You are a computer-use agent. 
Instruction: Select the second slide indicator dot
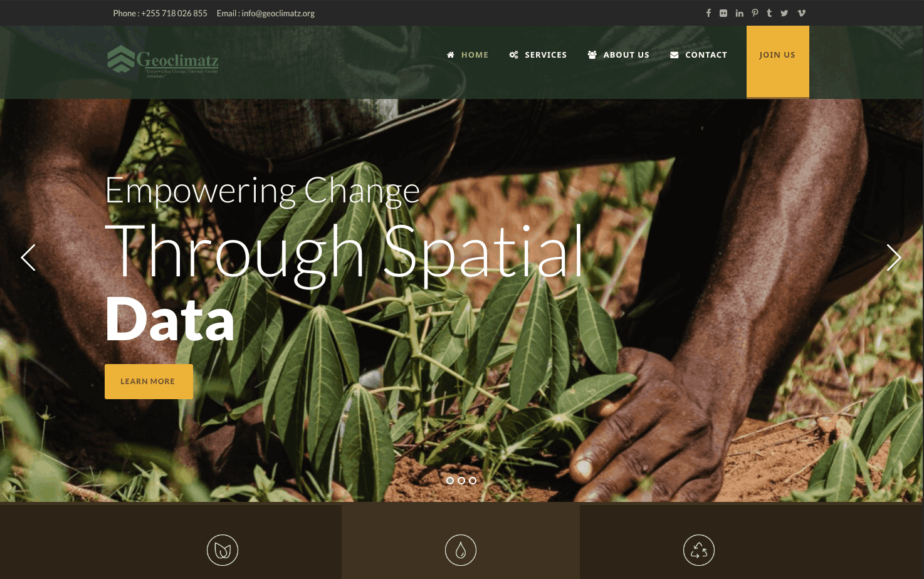click(x=461, y=481)
